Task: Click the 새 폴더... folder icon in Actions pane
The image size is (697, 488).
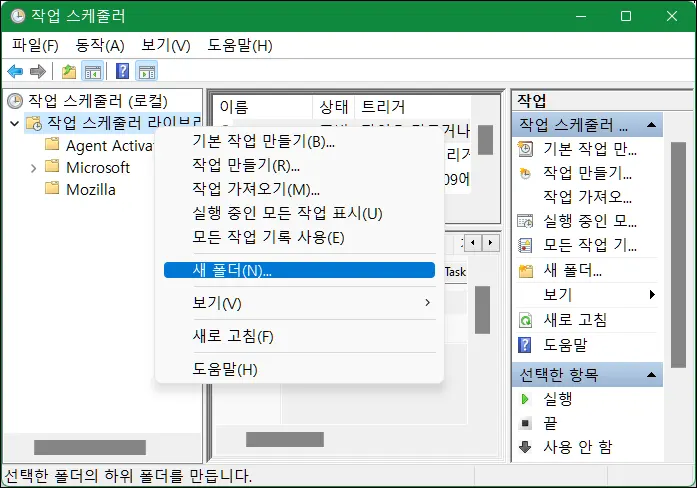Action: [525, 270]
